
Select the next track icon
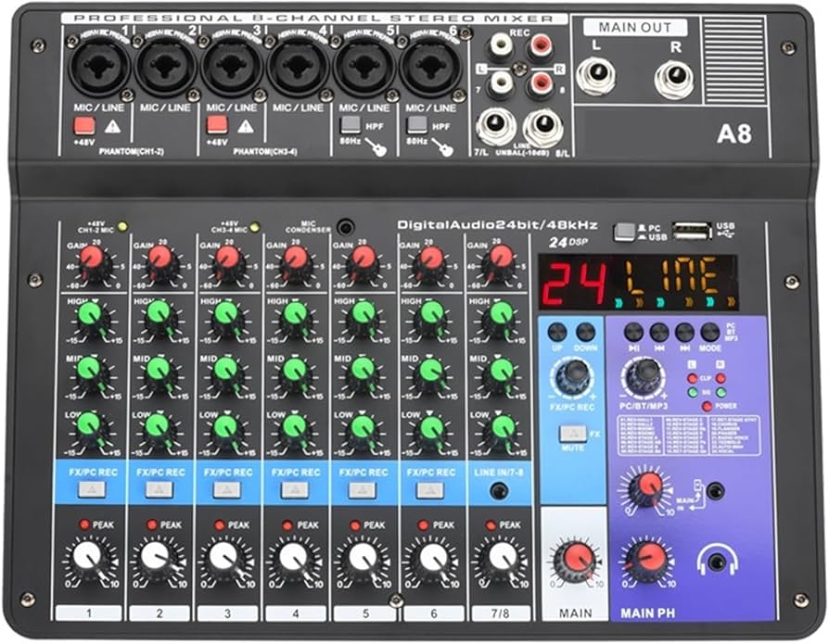[x=683, y=332]
